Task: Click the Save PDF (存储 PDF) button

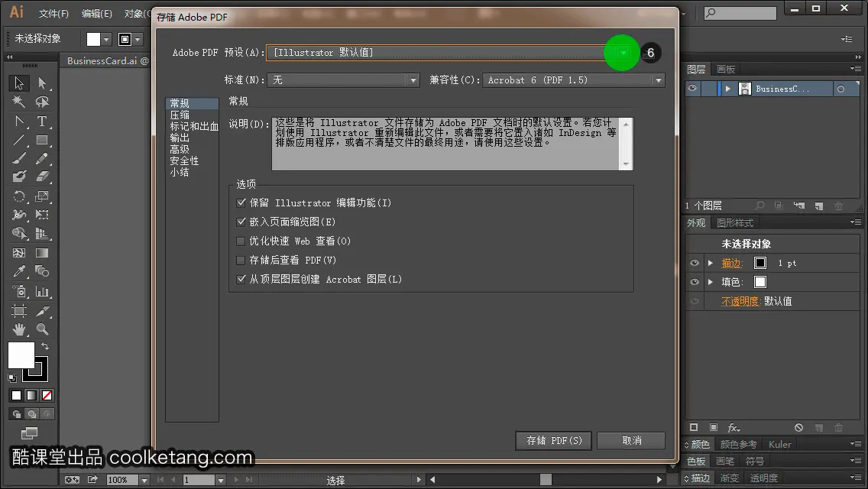Action: coord(553,441)
